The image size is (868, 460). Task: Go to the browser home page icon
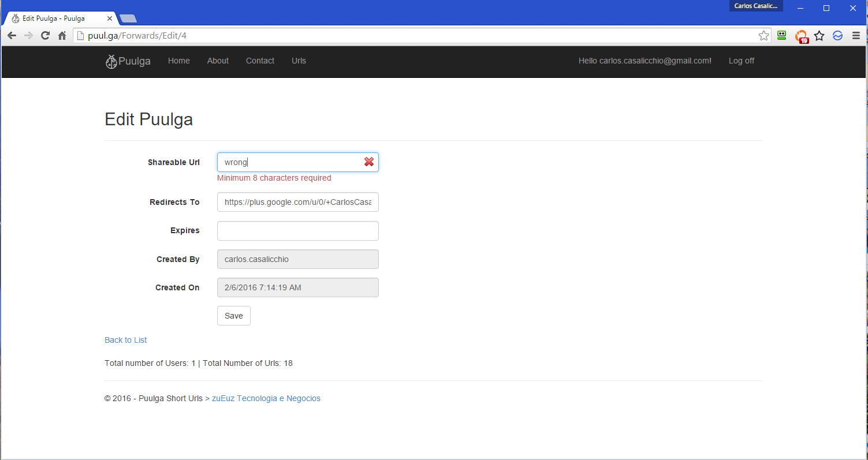click(62, 36)
